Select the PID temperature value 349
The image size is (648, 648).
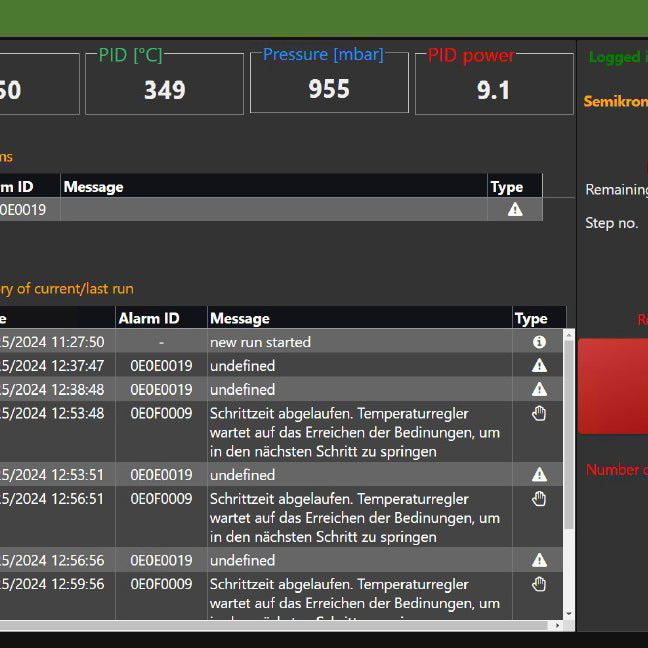(x=164, y=90)
